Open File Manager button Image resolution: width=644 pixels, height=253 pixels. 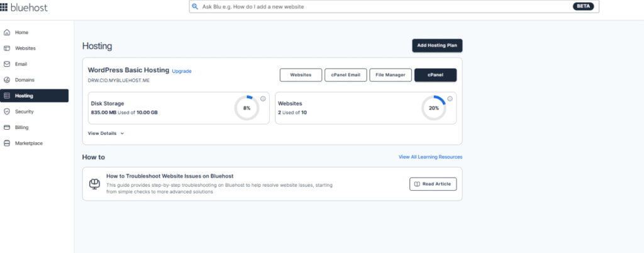point(390,75)
